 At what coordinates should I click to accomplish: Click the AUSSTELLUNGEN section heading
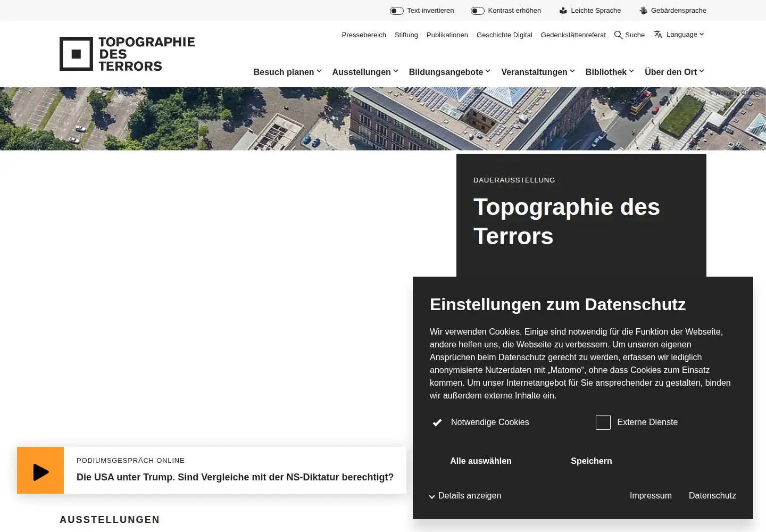point(110,520)
